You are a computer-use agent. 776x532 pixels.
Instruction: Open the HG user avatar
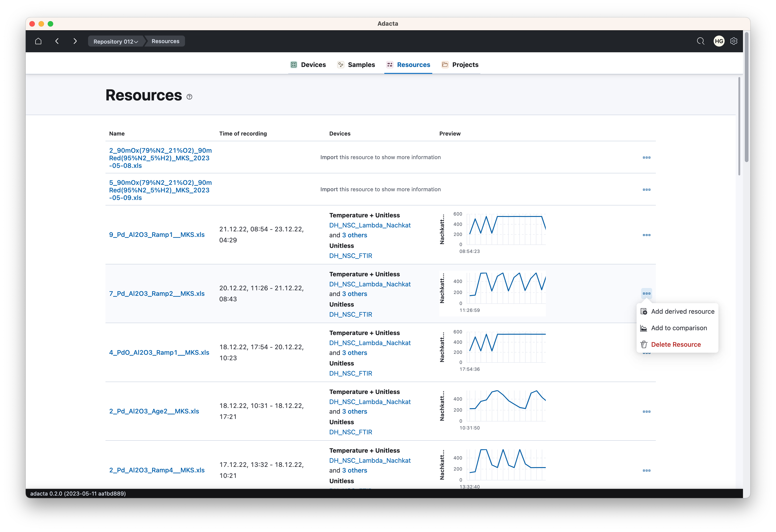click(x=719, y=41)
